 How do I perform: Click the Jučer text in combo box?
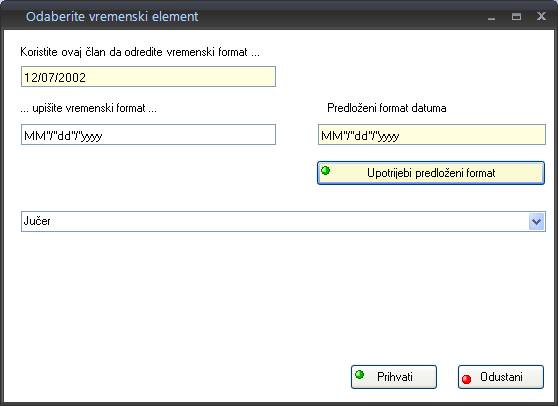point(37,221)
